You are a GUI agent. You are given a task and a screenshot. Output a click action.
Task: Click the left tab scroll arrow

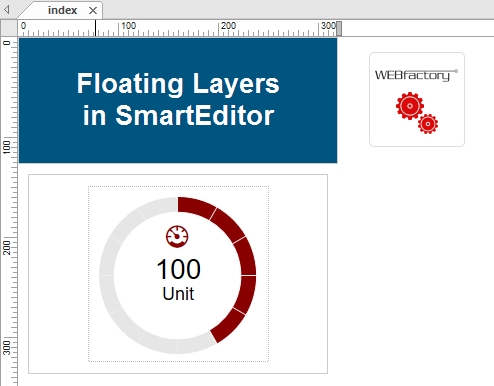6,10
